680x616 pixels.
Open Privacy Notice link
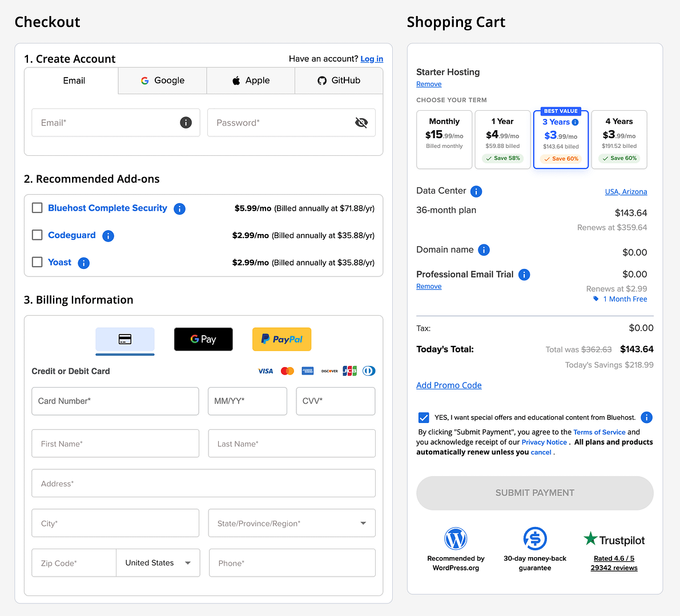(544, 442)
